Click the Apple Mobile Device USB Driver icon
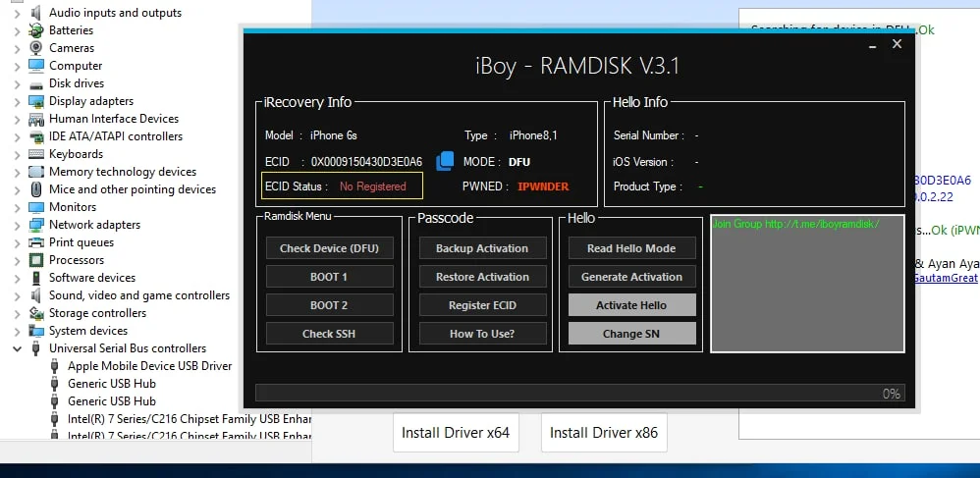The width and height of the screenshot is (980, 478). coord(55,366)
